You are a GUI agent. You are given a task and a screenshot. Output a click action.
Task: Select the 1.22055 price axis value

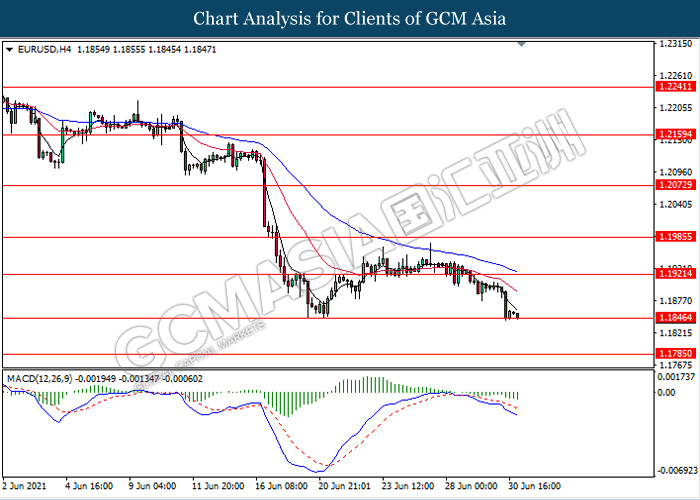[675, 108]
